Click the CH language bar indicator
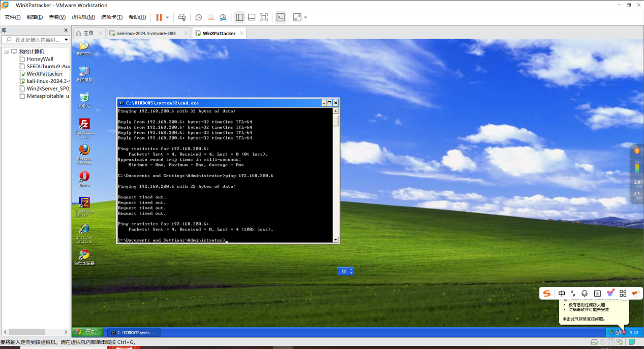The image size is (644, 349). coord(344,271)
